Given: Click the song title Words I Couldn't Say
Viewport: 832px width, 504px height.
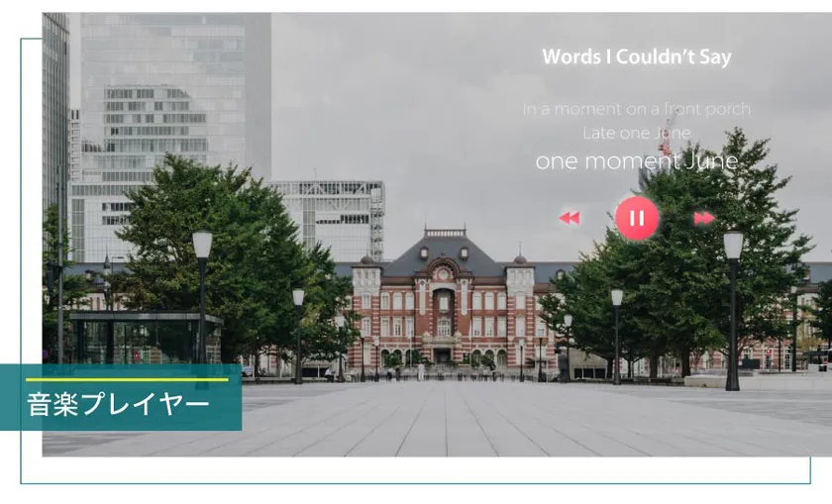Looking at the screenshot, I should [x=637, y=56].
